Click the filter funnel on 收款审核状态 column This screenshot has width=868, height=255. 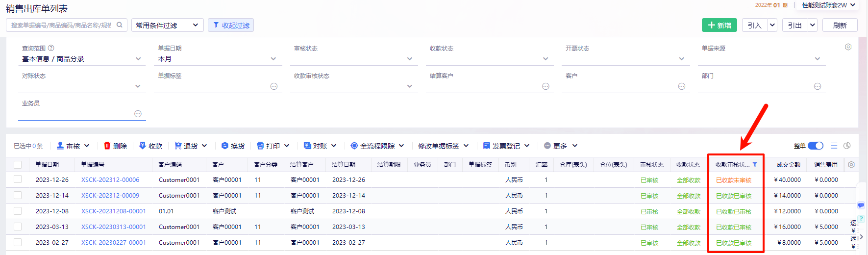[x=755, y=165]
